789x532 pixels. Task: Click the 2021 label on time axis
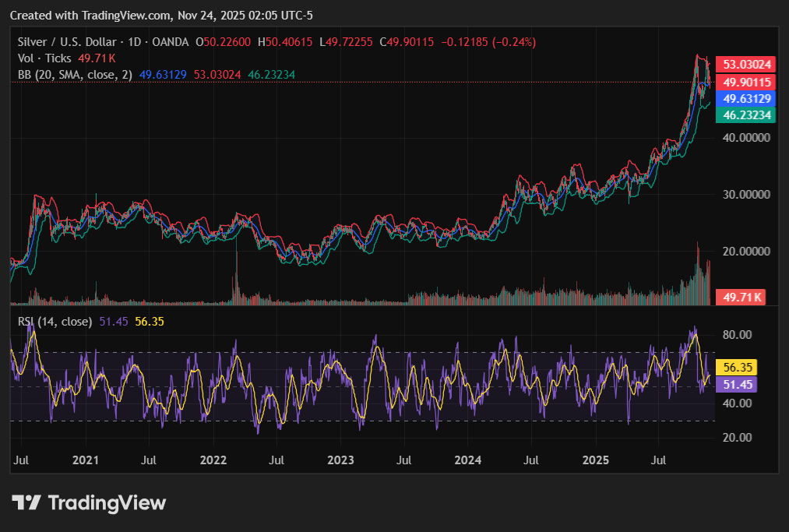pyautogui.click(x=85, y=460)
